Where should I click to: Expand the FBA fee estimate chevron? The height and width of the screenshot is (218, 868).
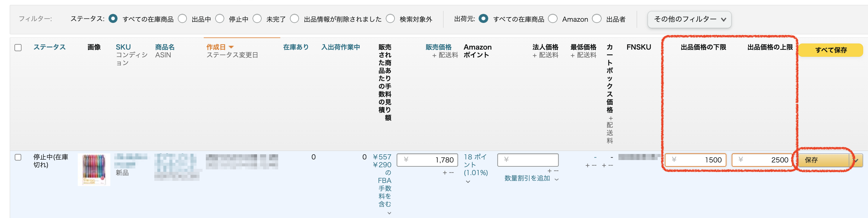(389, 213)
